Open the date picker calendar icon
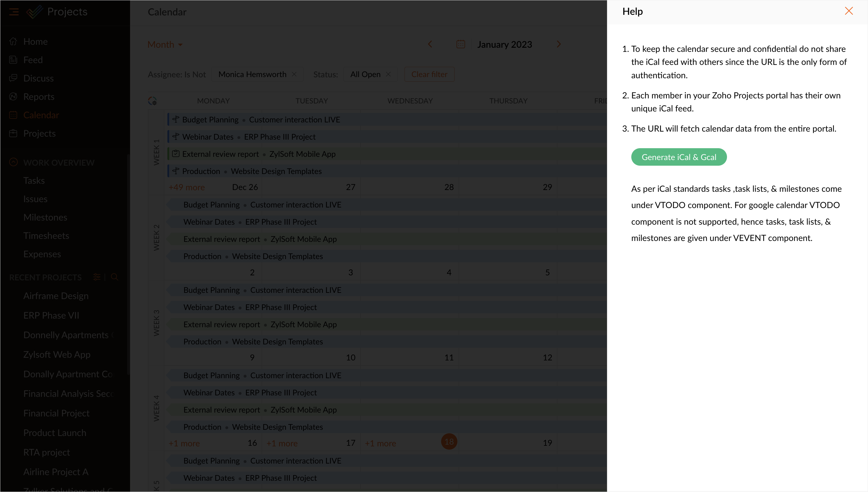 coord(461,44)
